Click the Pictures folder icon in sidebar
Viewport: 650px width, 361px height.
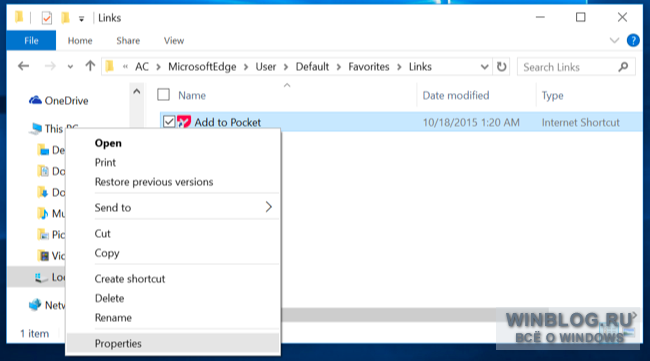[x=43, y=235]
